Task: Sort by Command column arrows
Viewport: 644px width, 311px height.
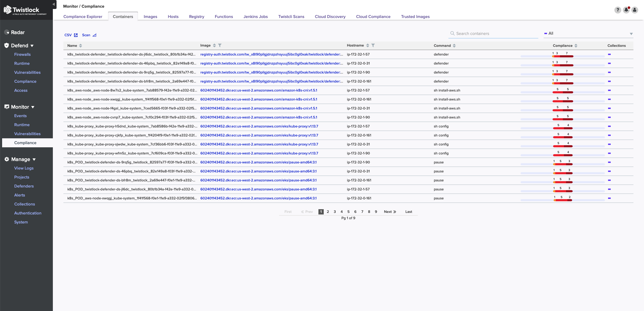Action: 454,46
